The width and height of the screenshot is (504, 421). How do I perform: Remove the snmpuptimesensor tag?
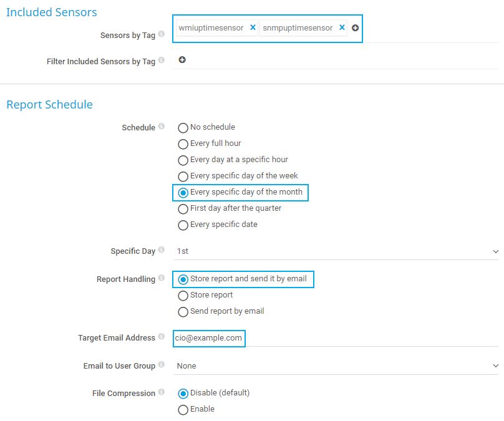click(x=342, y=27)
